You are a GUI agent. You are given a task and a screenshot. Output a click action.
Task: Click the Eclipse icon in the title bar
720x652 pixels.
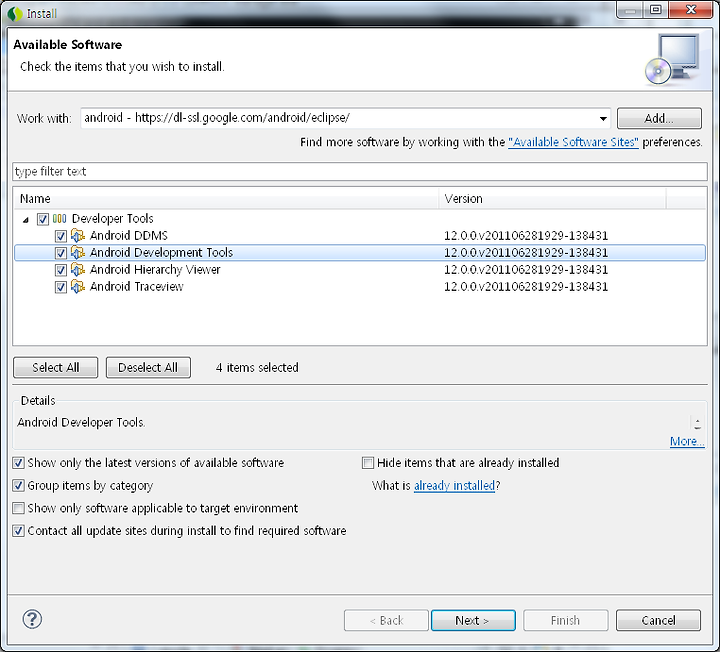(x=15, y=14)
